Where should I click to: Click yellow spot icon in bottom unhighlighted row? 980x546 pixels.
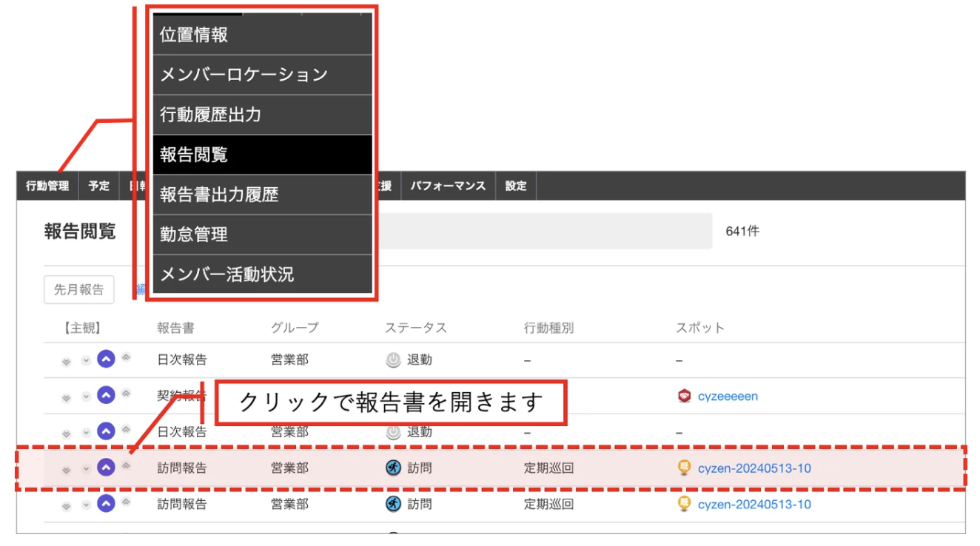[x=685, y=504]
